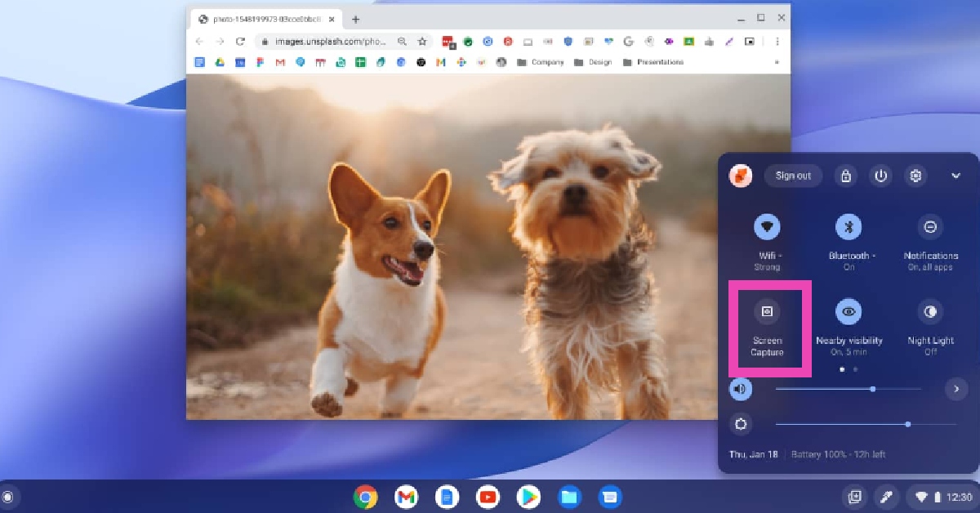Open Chrome's three-dot menu
The image size is (980, 513).
point(777,41)
